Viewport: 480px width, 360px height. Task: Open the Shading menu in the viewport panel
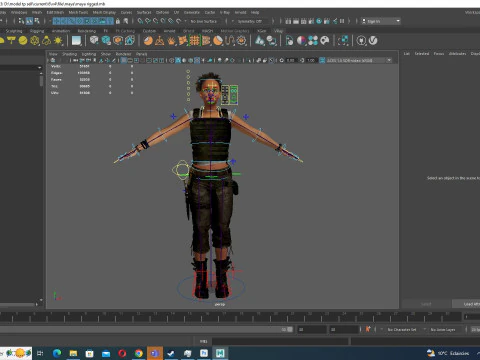69,54
